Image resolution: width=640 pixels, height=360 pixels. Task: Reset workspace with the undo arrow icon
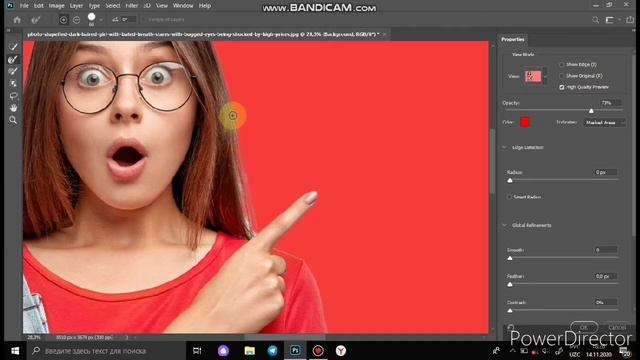pyautogui.click(x=511, y=327)
